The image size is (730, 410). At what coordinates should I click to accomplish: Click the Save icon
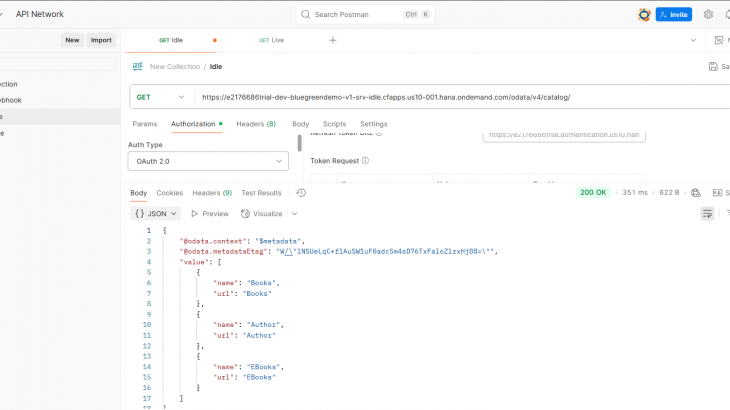713,67
